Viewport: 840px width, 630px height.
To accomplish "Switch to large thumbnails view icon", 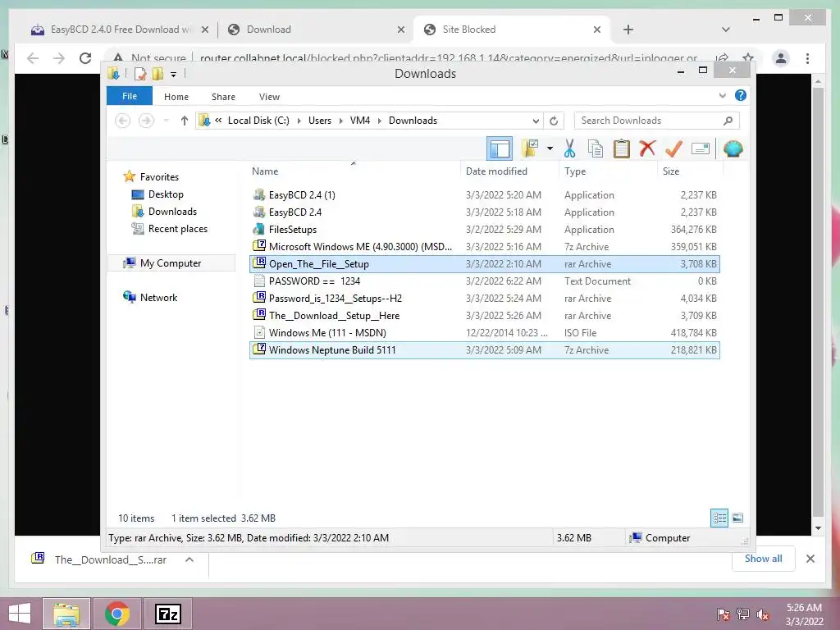I will click(x=737, y=518).
